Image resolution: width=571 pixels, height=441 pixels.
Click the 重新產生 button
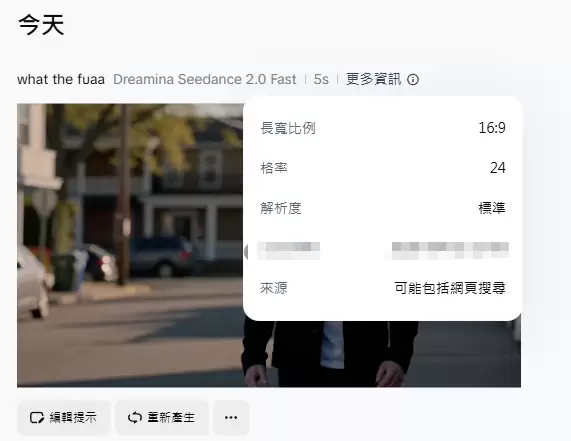pyautogui.click(x=162, y=417)
